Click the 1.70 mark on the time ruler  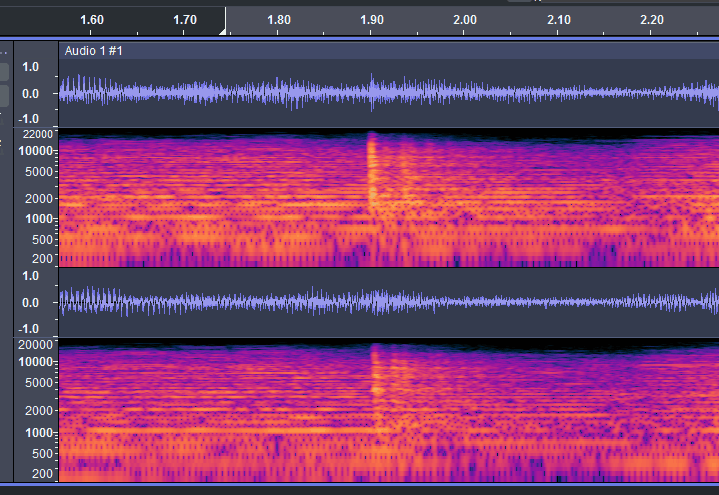click(185, 20)
